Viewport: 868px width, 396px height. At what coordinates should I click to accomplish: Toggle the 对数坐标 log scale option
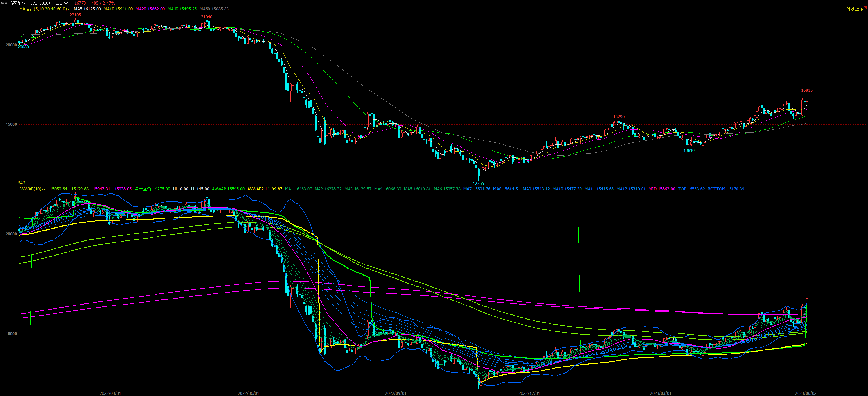(x=854, y=9)
